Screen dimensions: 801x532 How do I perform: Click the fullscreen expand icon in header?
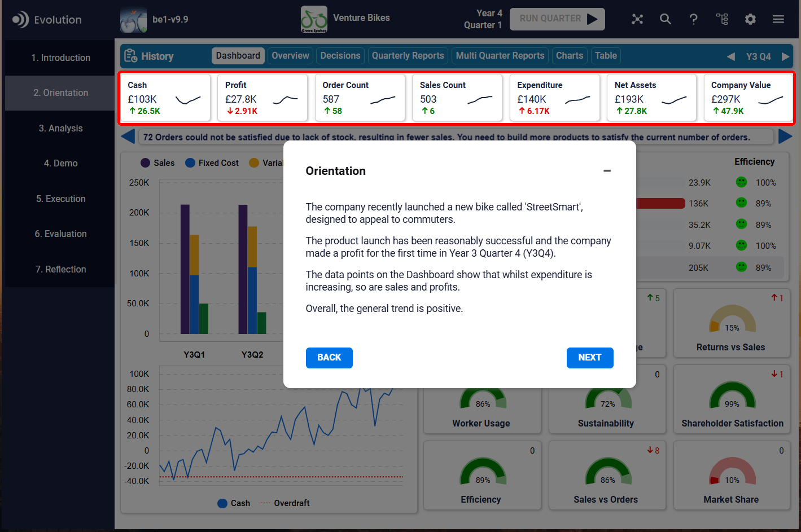tap(637, 19)
